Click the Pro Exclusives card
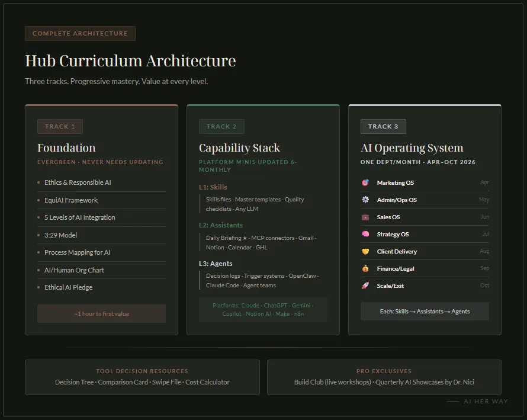527x420 pixels. pyautogui.click(x=384, y=377)
